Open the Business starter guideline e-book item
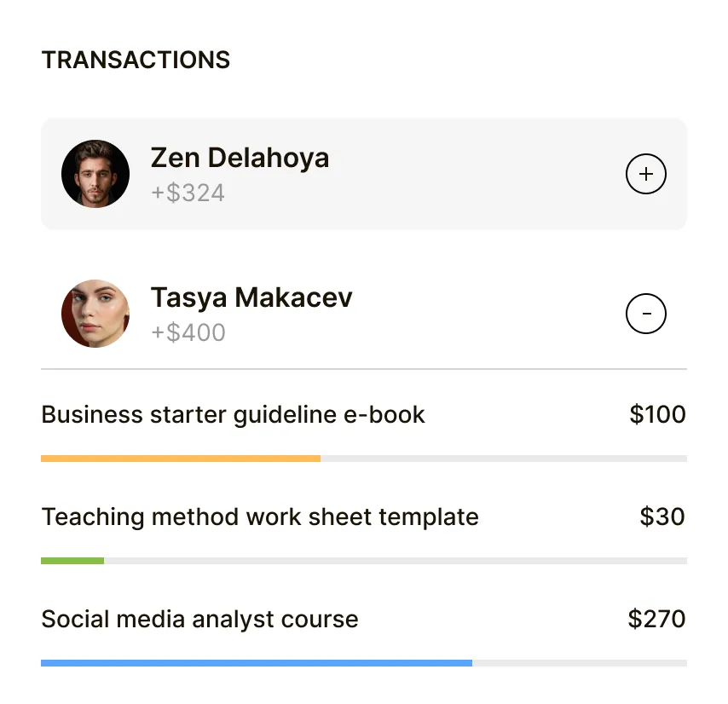Viewport: 728px width, 704px height. click(233, 415)
